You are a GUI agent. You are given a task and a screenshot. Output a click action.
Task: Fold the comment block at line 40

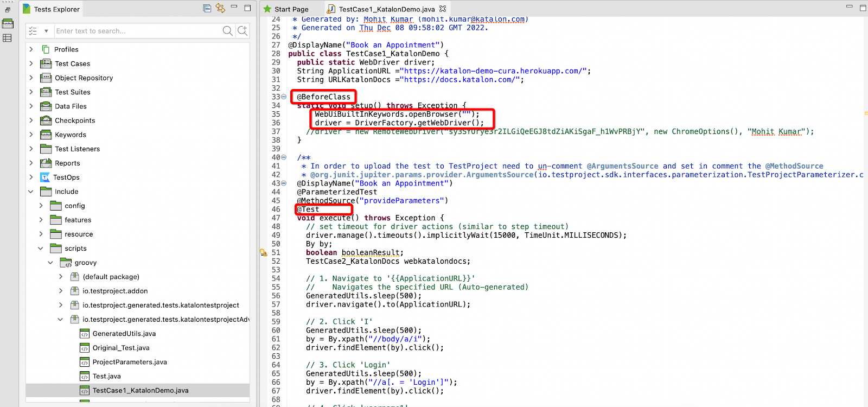click(x=284, y=157)
